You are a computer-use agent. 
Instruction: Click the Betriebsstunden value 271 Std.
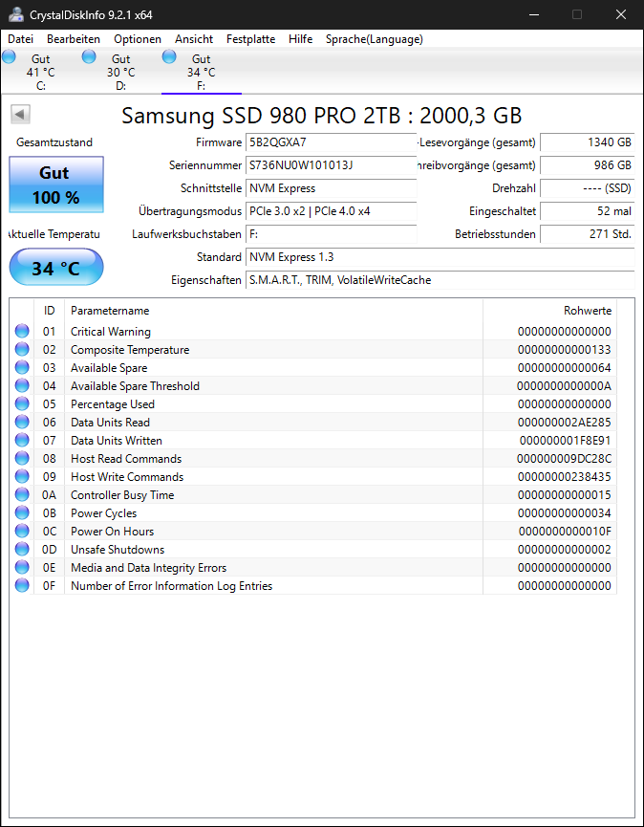click(x=587, y=234)
